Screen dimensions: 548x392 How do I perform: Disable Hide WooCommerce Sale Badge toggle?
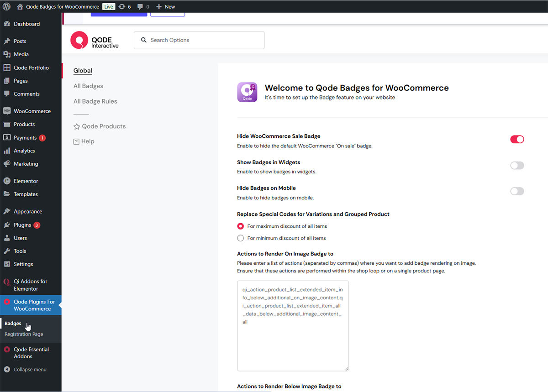517,139
